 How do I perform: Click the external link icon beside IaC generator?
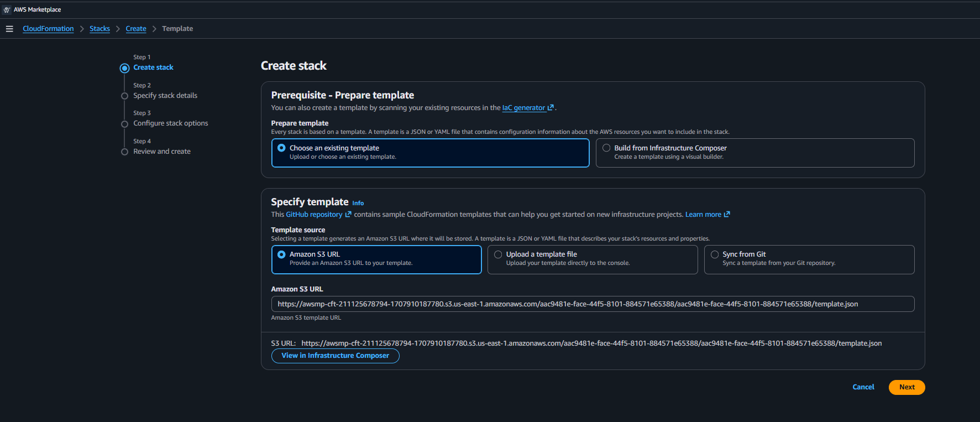coord(551,108)
